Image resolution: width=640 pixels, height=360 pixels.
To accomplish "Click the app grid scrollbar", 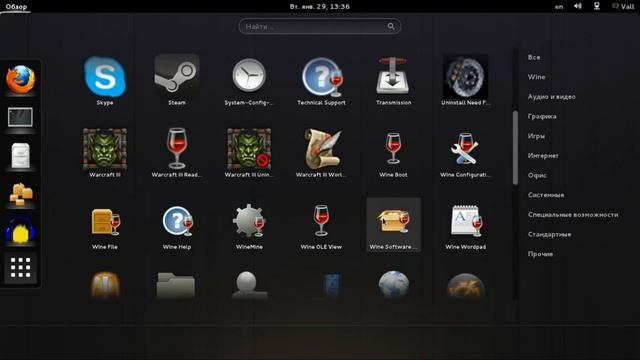I will [x=516, y=148].
